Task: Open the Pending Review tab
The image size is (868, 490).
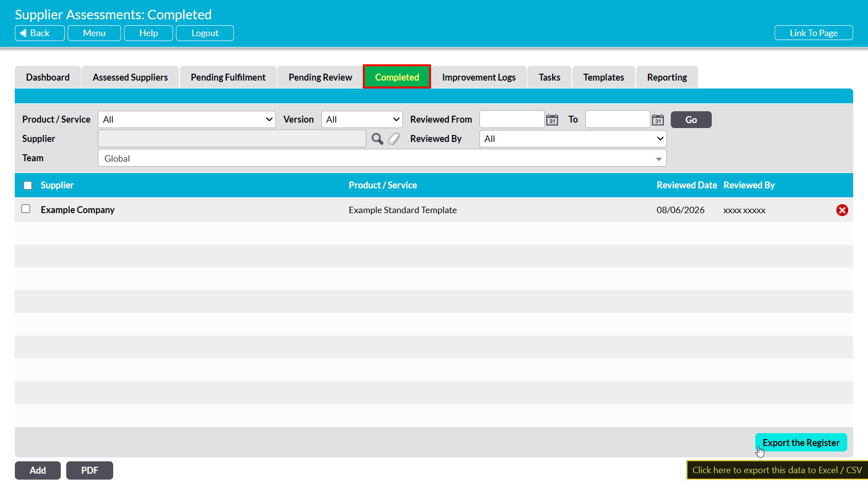Action: (320, 77)
